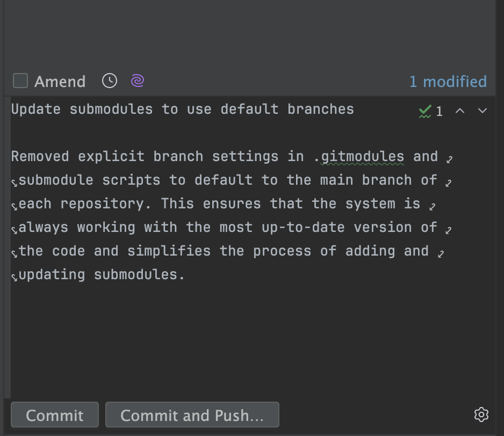Enable the Amend checkbox

(20, 81)
